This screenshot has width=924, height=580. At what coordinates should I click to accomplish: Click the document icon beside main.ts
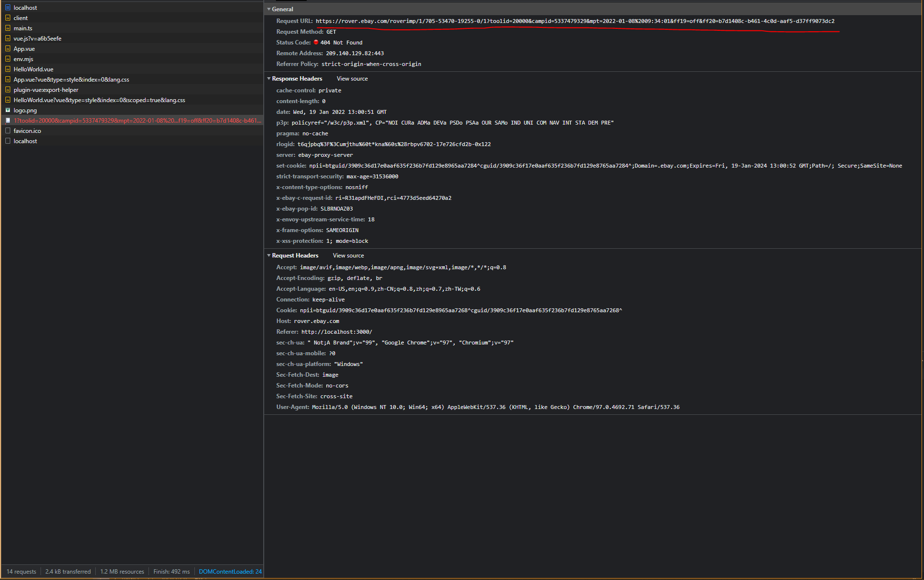coord(8,28)
